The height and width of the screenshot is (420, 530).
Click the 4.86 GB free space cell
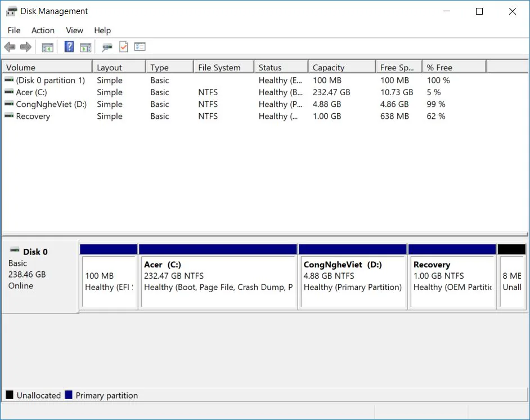(394, 104)
